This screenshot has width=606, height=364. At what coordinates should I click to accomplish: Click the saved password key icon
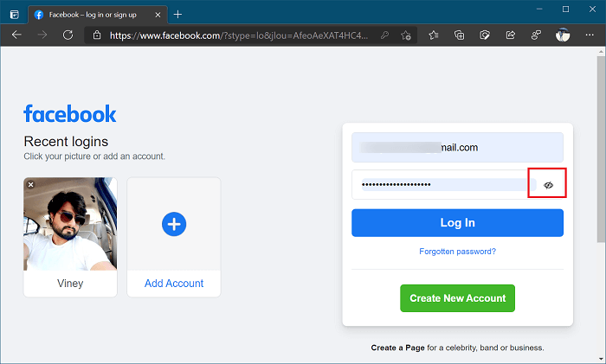pyautogui.click(x=384, y=35)
